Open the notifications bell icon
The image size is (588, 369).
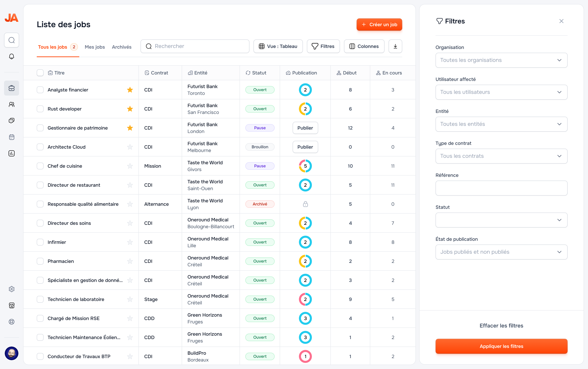pyautogui.click(x=11, y=56)
